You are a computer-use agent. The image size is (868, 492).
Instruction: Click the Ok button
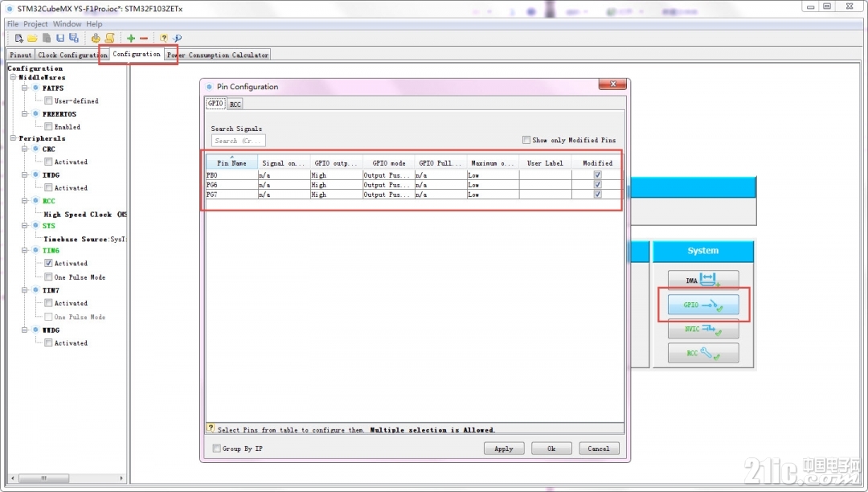point(551,449)
